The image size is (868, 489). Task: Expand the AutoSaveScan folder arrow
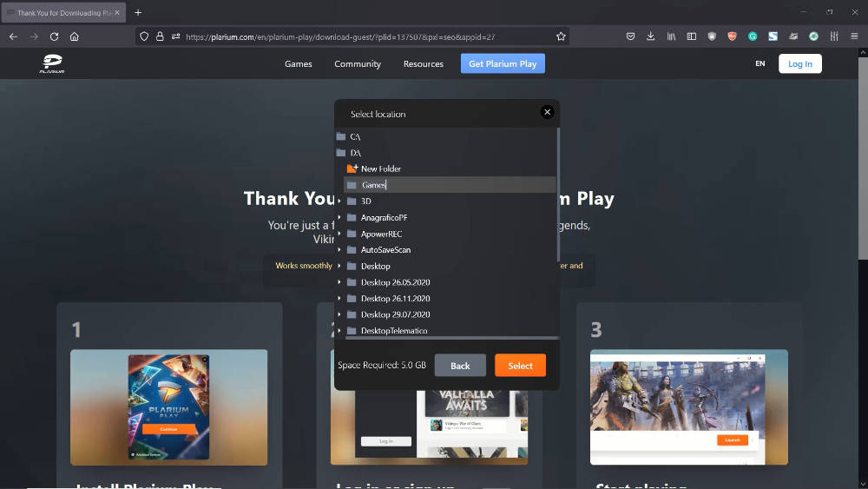(x=339, y=250)
